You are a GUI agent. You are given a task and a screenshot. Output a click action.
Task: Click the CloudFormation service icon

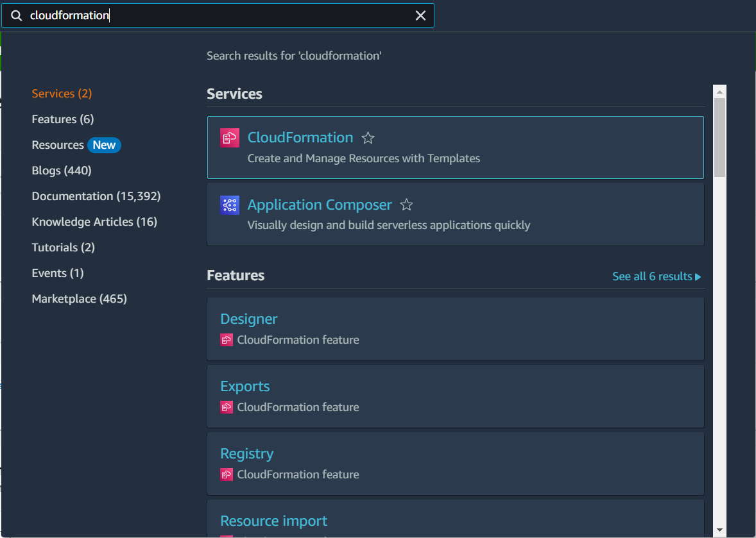coord(229,138)
